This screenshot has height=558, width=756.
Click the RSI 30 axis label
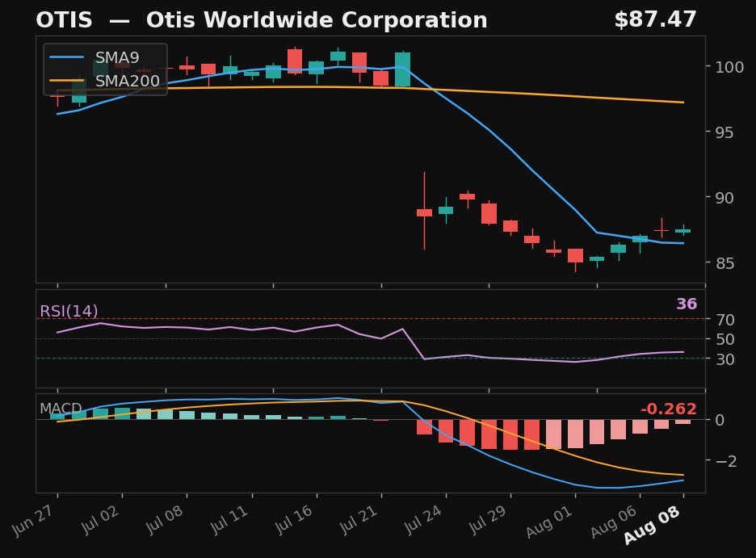click(725, 359)
